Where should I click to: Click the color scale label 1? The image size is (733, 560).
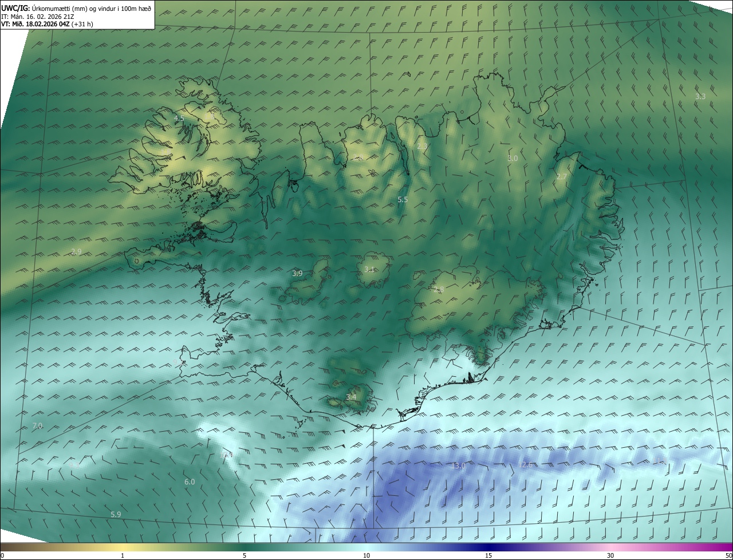pyautogui.click(x=123, y=555)
